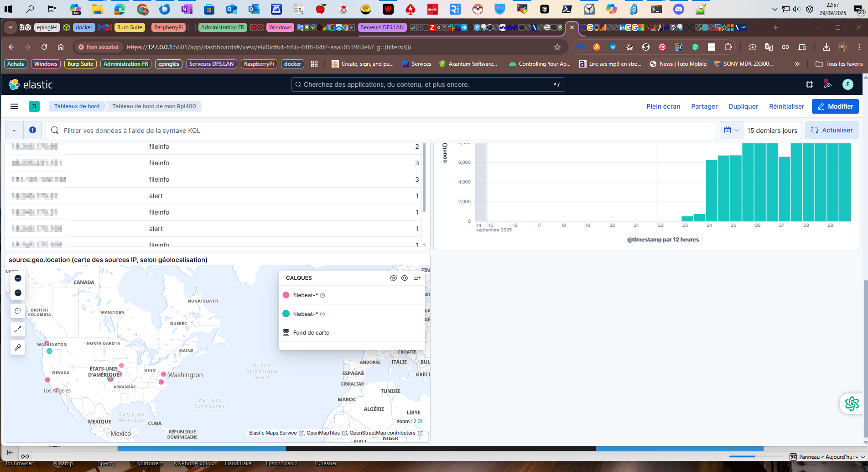Click the fit to data bounds icon
This screenshot has width=868, height=472.
point(18,311)
